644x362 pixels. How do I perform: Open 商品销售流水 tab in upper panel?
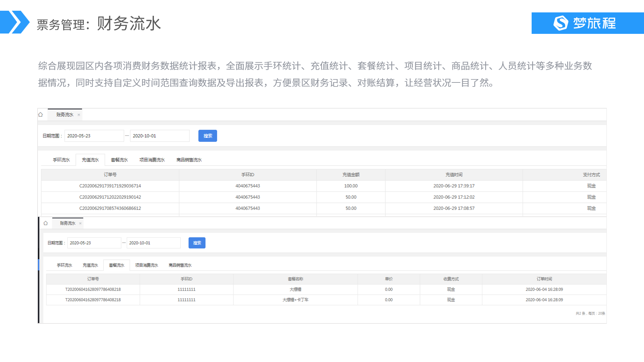point(189,160)
